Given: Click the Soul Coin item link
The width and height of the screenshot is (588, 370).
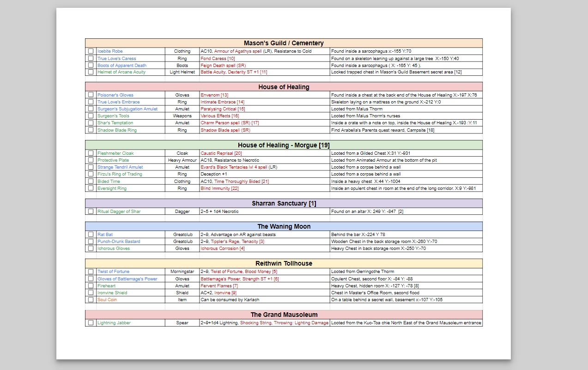Looking at the screenshot, I should point(107,300).
